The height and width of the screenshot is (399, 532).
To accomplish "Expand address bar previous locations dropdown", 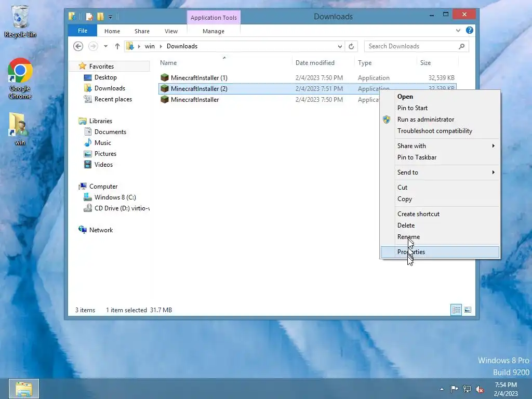I will (x=340, y=46).
